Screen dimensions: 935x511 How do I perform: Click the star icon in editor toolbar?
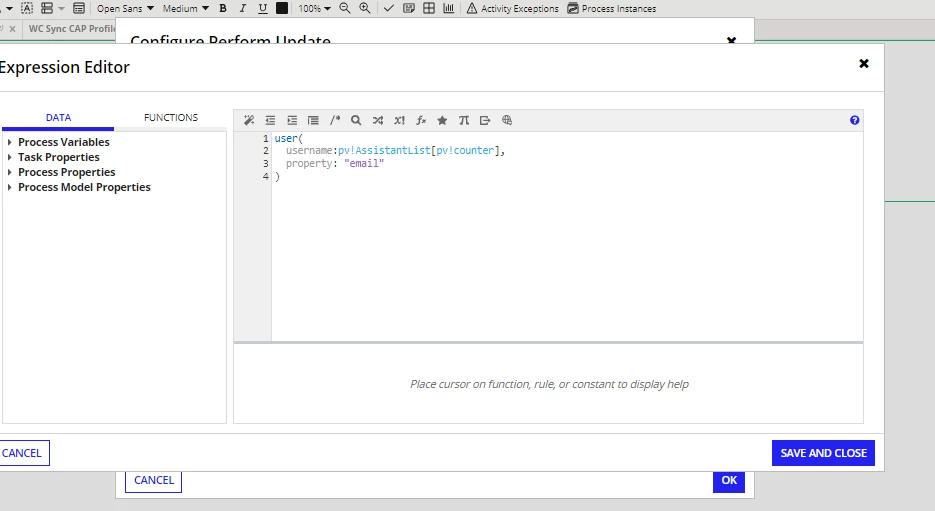click(x=442, y=120)
